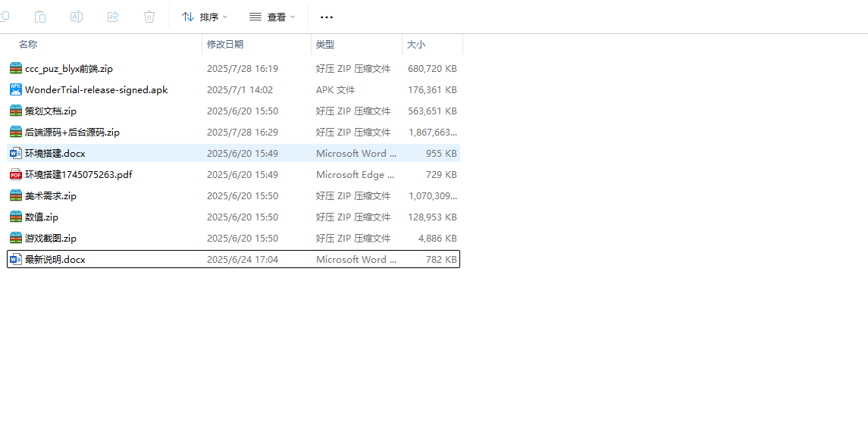Screen dimensions: 868x434
Task: Click the size value 955 KB
Action: click(x=441, y=153)
